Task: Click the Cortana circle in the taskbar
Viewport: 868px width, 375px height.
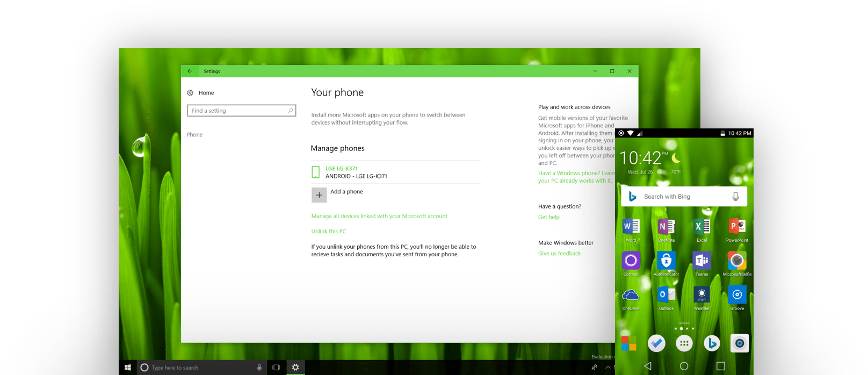Action: click(144, 367)
